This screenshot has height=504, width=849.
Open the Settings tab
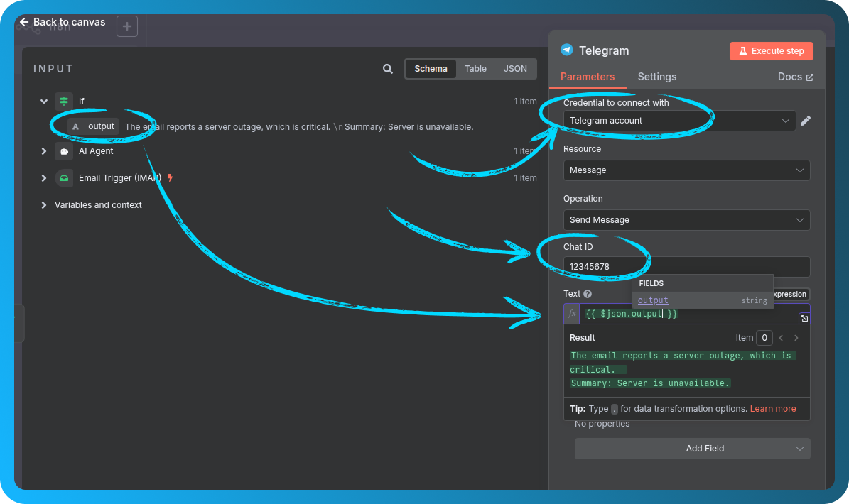656,77
